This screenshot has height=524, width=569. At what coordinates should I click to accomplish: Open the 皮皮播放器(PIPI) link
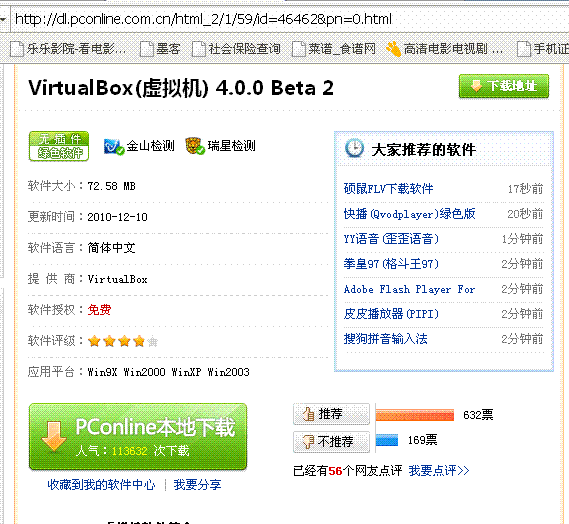click(391, 314)
